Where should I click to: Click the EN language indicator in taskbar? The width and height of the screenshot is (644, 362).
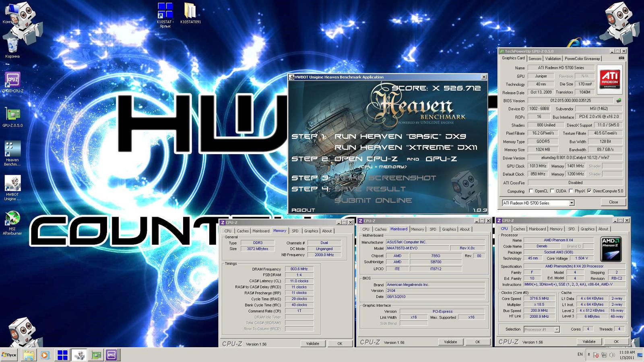coord(580,355)
